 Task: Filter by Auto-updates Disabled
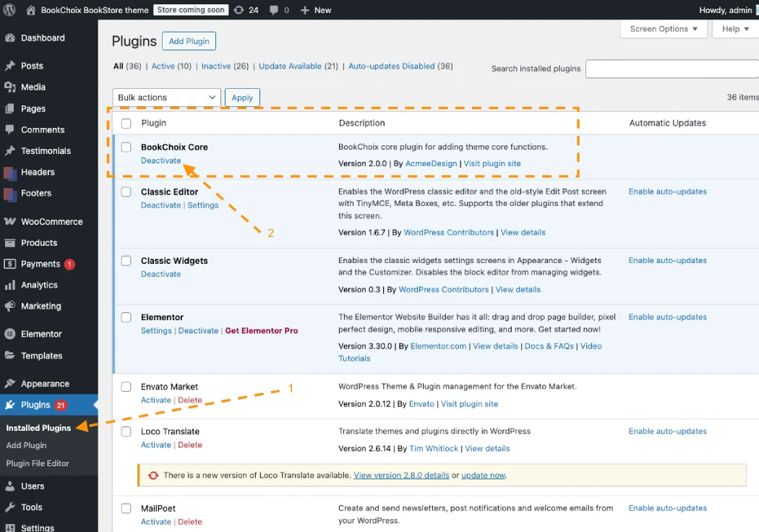pyautogui.click(x=392, y=66)
